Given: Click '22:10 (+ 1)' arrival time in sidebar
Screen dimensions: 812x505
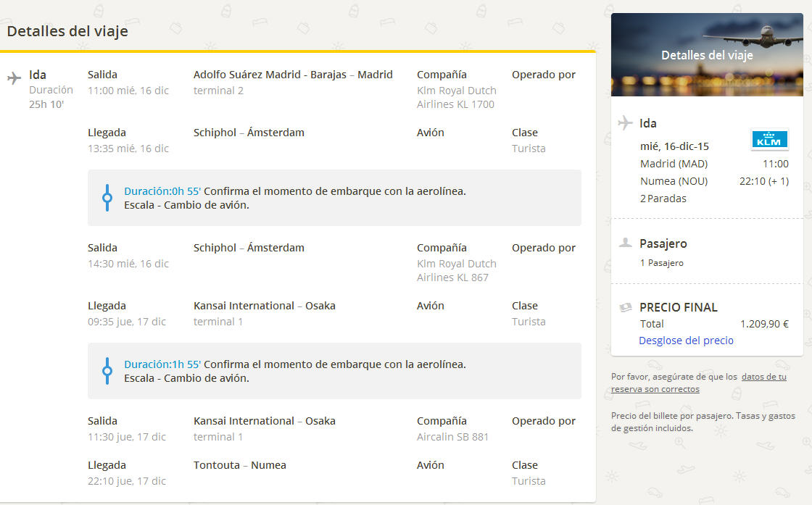Looking at the screenshot, I should (x=764, y=182).
